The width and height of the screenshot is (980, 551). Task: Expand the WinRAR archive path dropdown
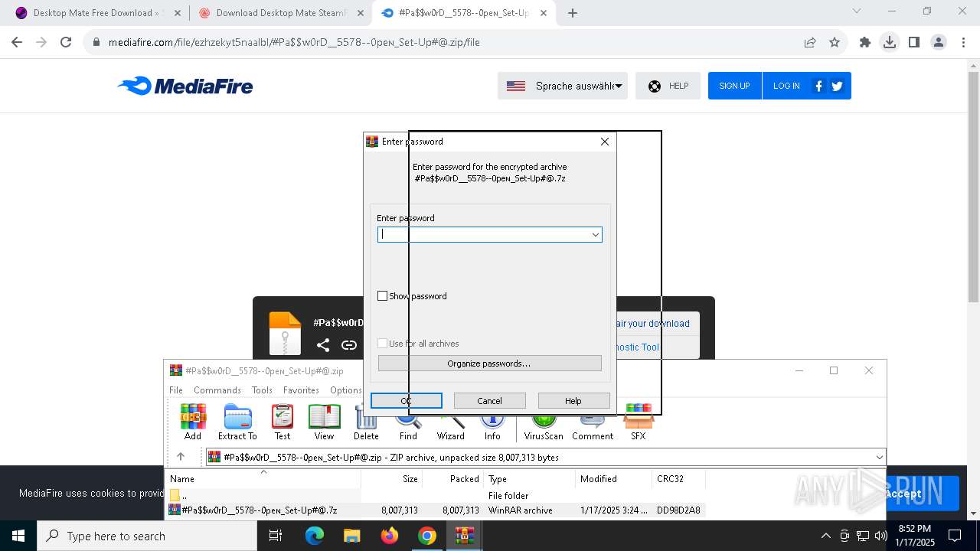point(879,457)
